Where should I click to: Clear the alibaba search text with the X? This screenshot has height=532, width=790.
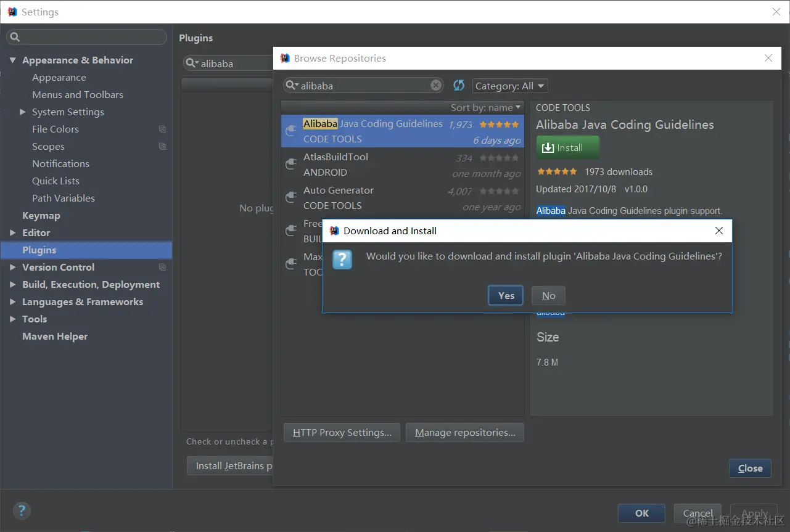435,85
